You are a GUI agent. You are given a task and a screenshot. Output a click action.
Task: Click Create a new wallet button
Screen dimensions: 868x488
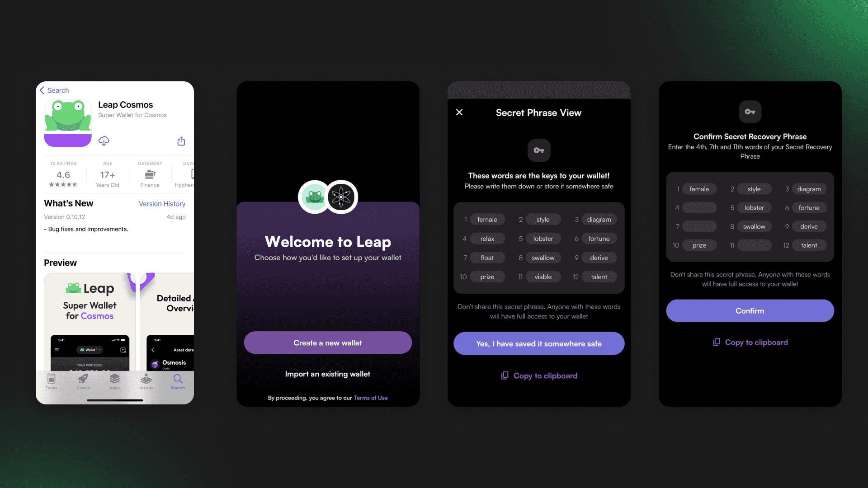(x=327, y=342)
